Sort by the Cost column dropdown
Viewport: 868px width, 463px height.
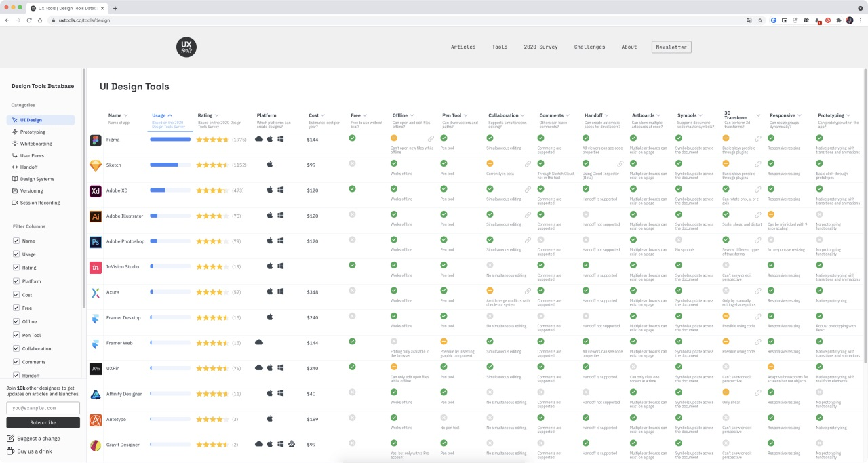point(323,115)
